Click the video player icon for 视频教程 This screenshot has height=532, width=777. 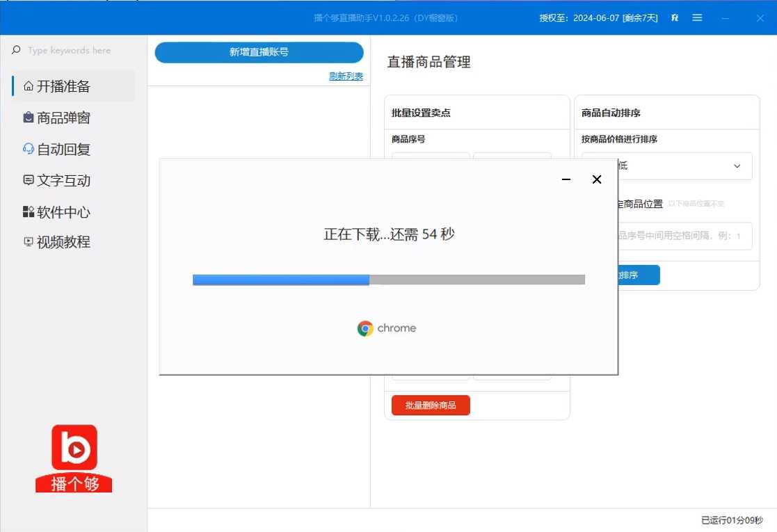coord(28,242)
